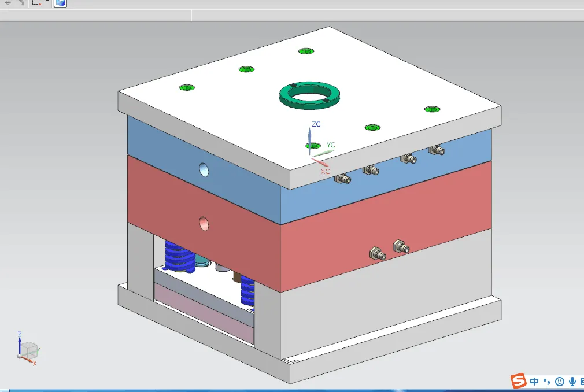This screenshot has width=584, height=392.
Task: Start voice input with the microphone icon
Action: click(572, 381)
